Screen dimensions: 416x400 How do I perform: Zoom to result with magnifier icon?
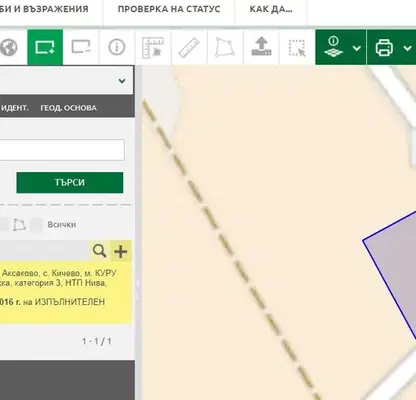pyautogui.click(x=99, y=251)
